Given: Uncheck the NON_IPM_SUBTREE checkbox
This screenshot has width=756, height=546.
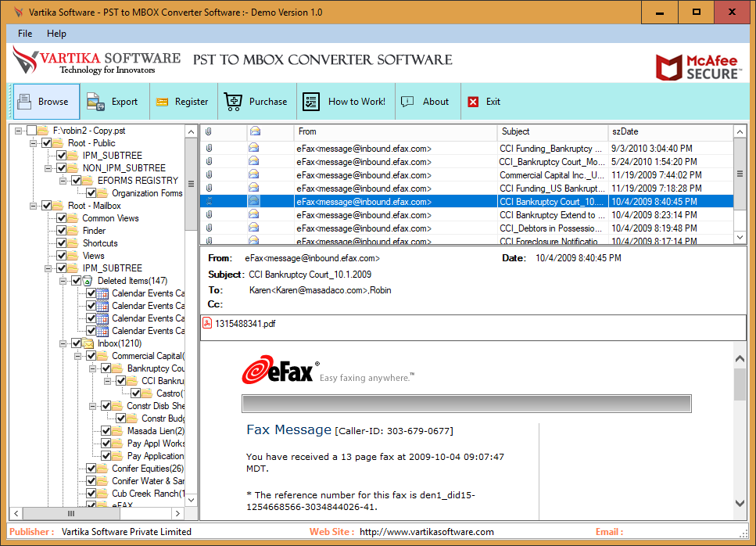Looking at the screenshot, I should pos(62,168).
